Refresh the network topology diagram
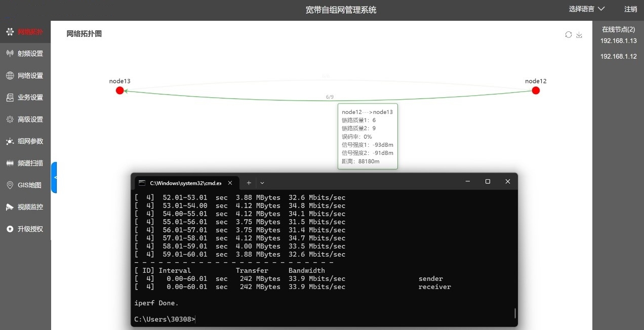This screenshot has width=644, height=330. [x=569, y=34]
